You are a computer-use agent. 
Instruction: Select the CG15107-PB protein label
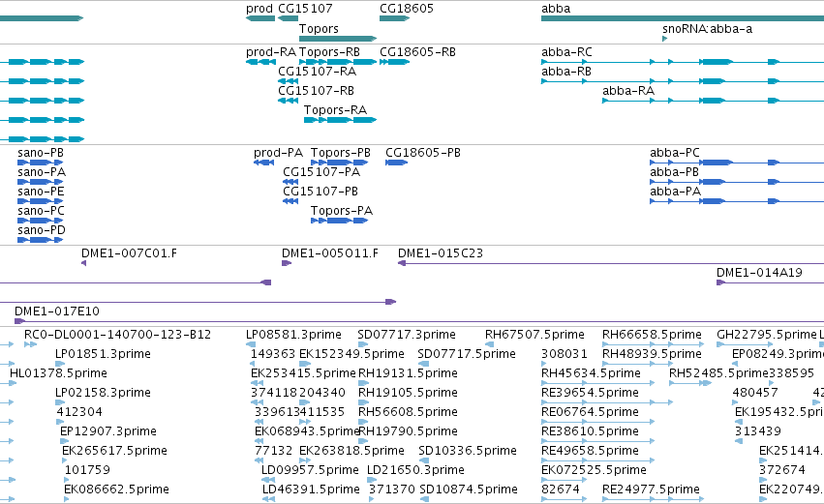tap(320, 192)
